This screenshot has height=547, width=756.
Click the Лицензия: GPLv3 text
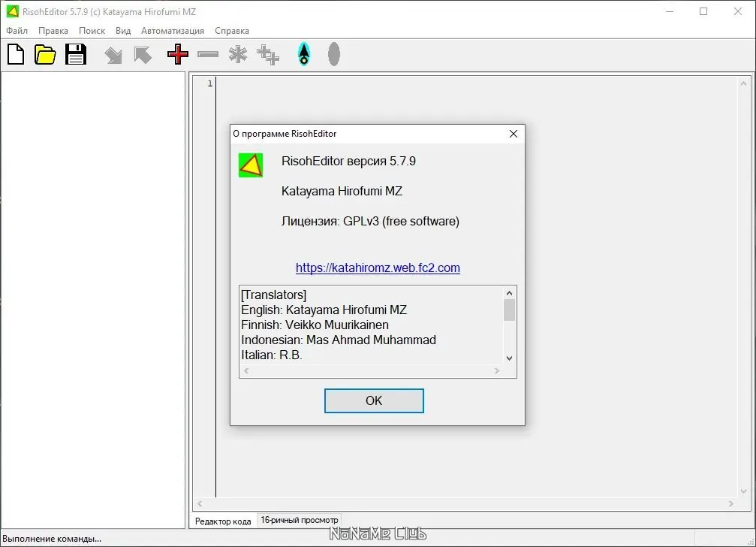coord(370,222)
